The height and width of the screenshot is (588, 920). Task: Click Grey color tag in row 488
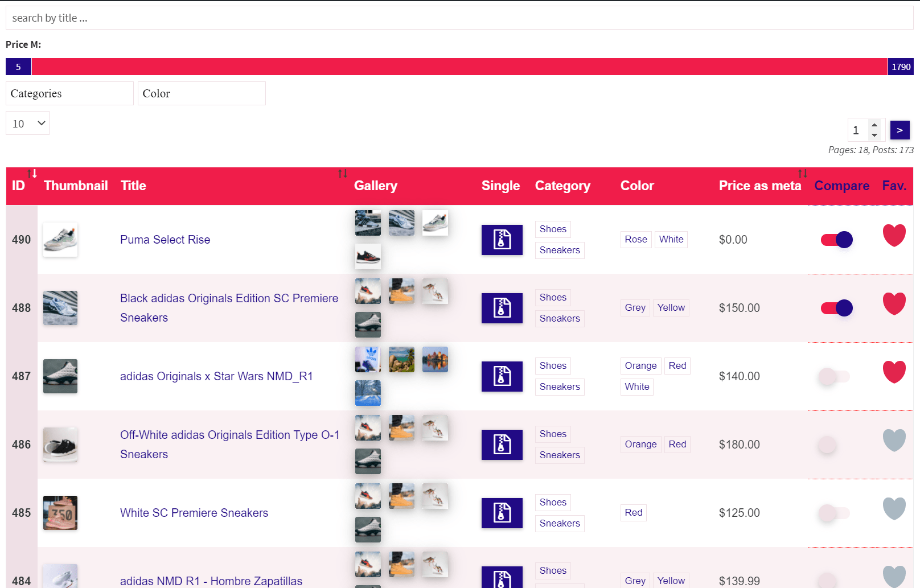[x=635, y=308]
